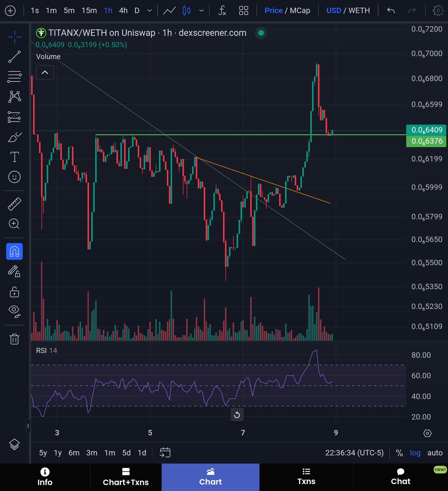
Task: Select the Measure ruler tool
Action: [x=14, y=203]
